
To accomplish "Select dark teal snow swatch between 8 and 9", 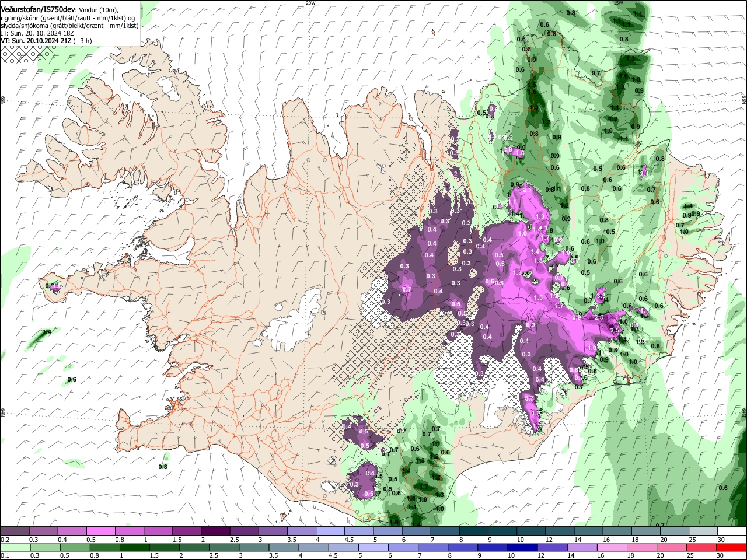I will (x=474, y=531).
